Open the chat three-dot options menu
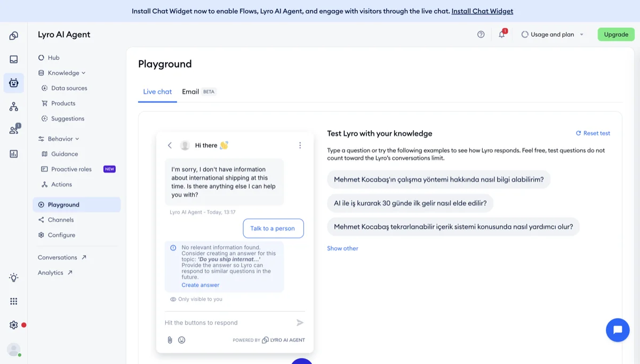This screenshot has height=364, width=640. (x=300, y=145)
